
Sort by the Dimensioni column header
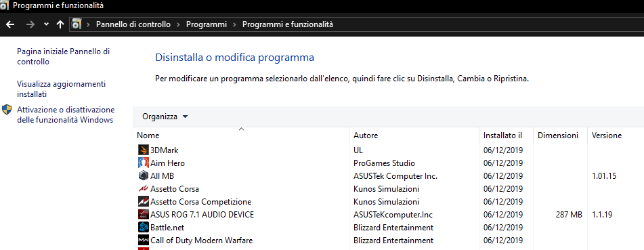[x=558, y=136]
